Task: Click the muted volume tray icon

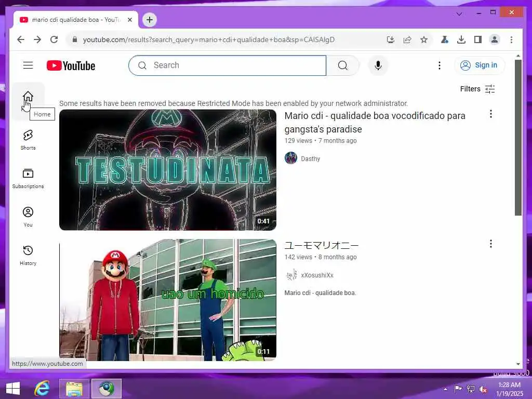Action: 483,389
